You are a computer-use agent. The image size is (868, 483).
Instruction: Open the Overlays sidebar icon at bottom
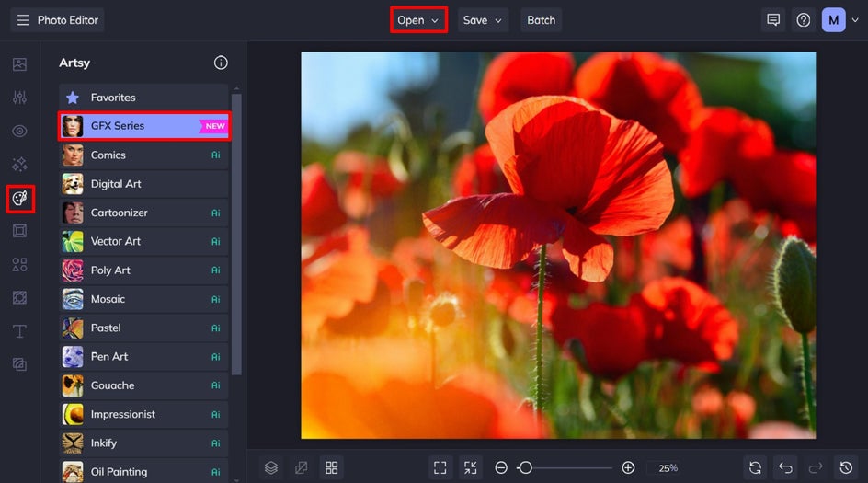click(20, 364)
